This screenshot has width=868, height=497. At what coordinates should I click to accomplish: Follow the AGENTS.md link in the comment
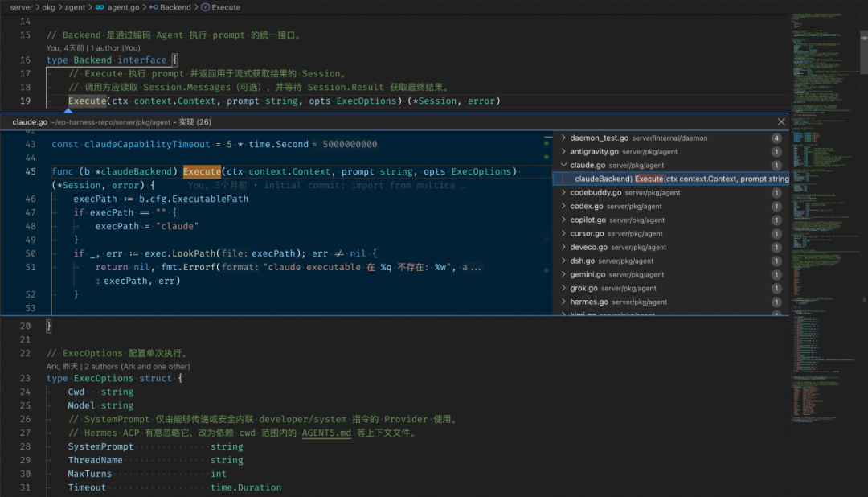coord(326,433)
